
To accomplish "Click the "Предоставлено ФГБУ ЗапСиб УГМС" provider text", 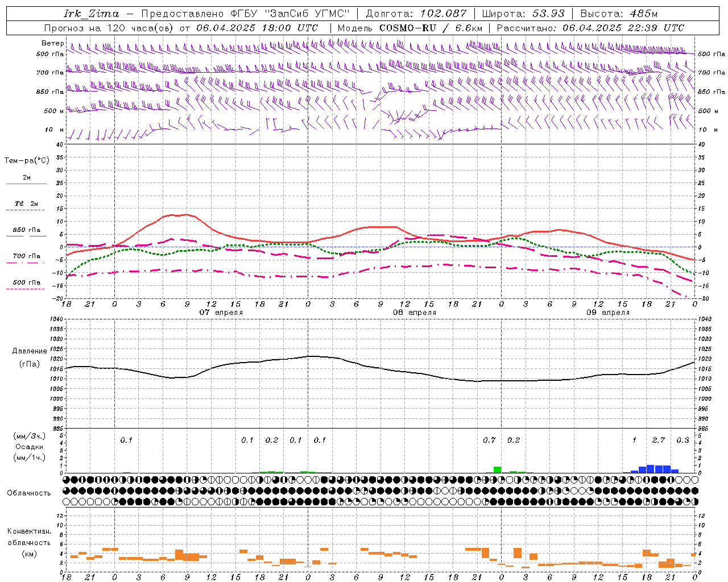I will pyautogui.click(x=245, y=14).
